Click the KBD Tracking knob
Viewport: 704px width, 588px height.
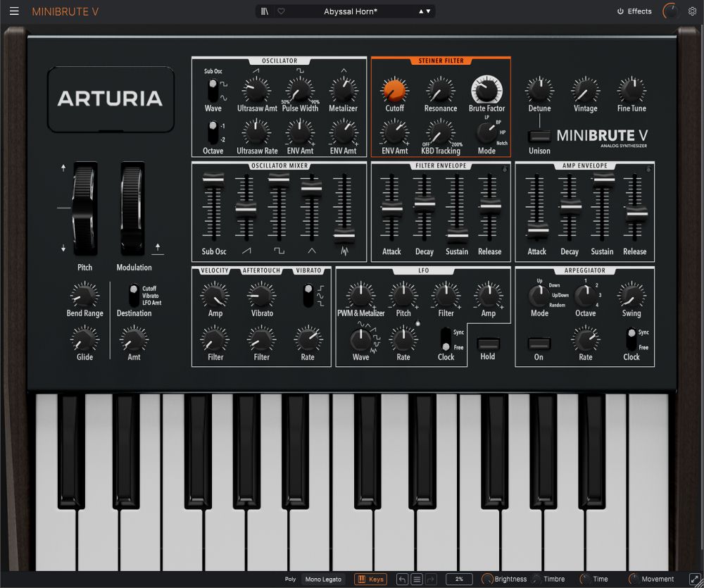coord(441,132)
